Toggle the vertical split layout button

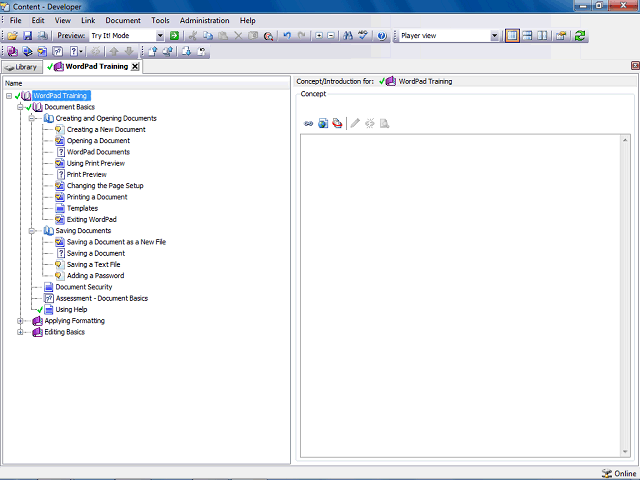point(542,36)
